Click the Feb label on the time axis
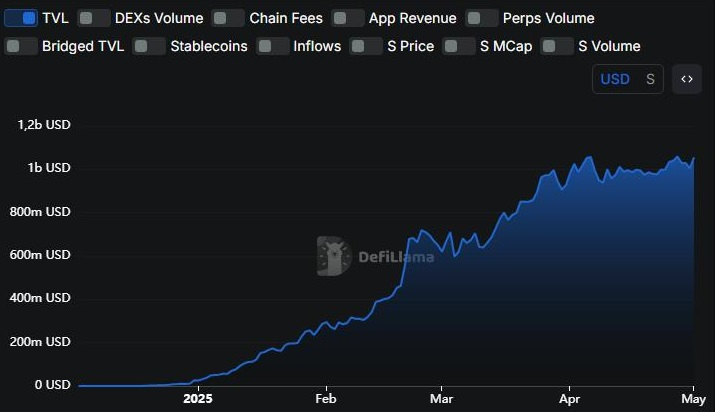Screen dimensions: 715x412 point(326,396)
